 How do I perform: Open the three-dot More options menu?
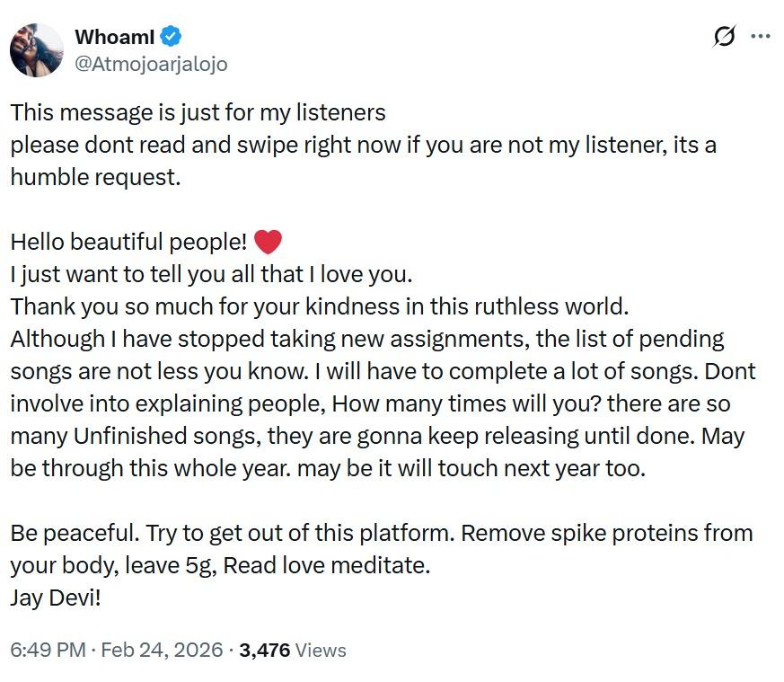(x=761, y=37)
